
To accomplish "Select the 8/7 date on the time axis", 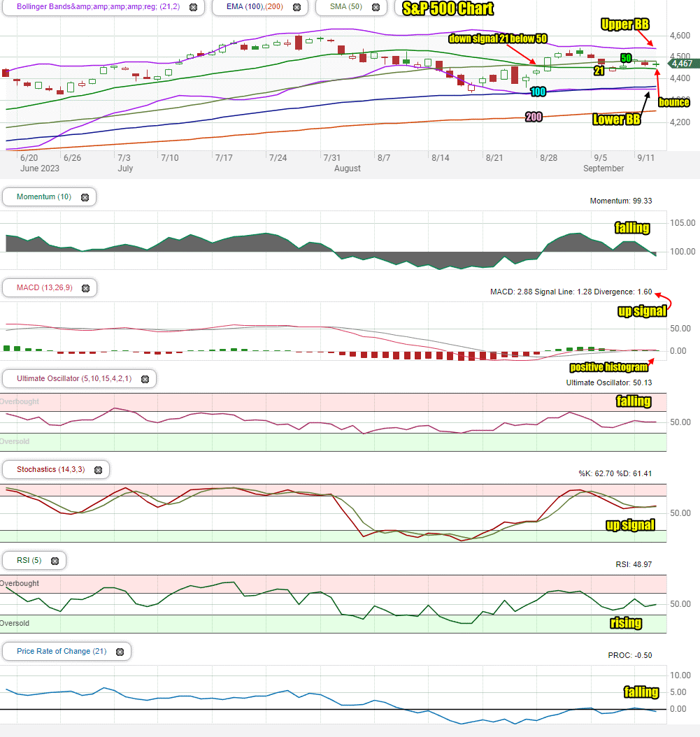I will click(x=384, y=158).
